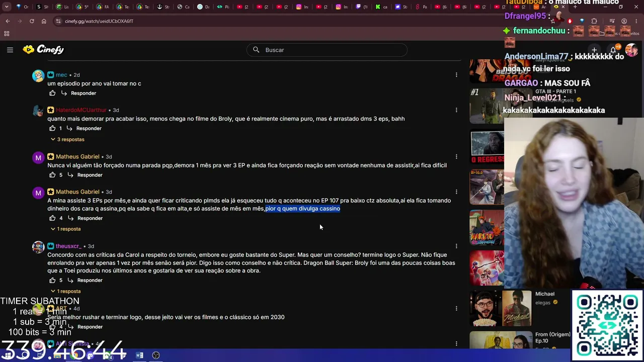This screenshot has height=362, width=644.
Task: Expand 1 resposta under 'A mina assiste' comment
Action: tap(65, 229)
